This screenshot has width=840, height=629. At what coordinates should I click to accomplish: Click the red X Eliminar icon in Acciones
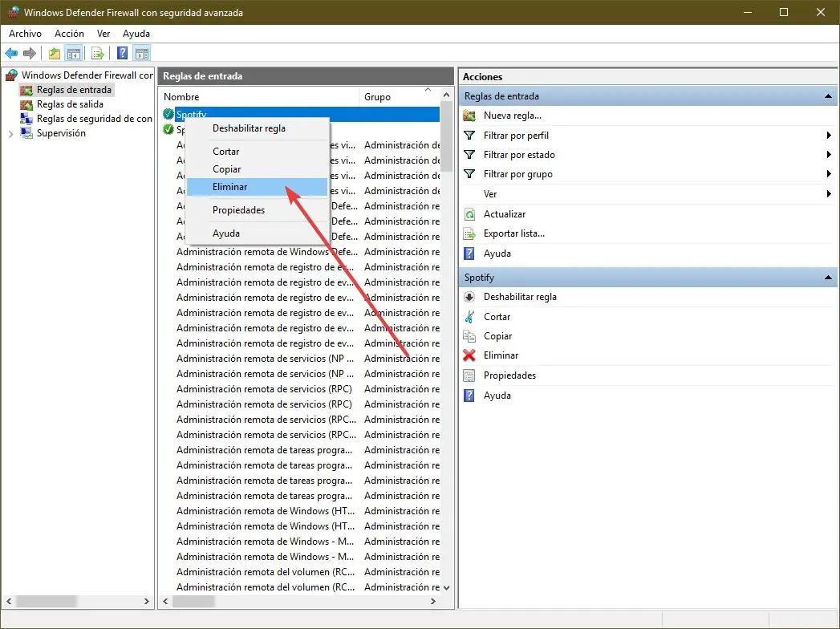click(469, 355)
